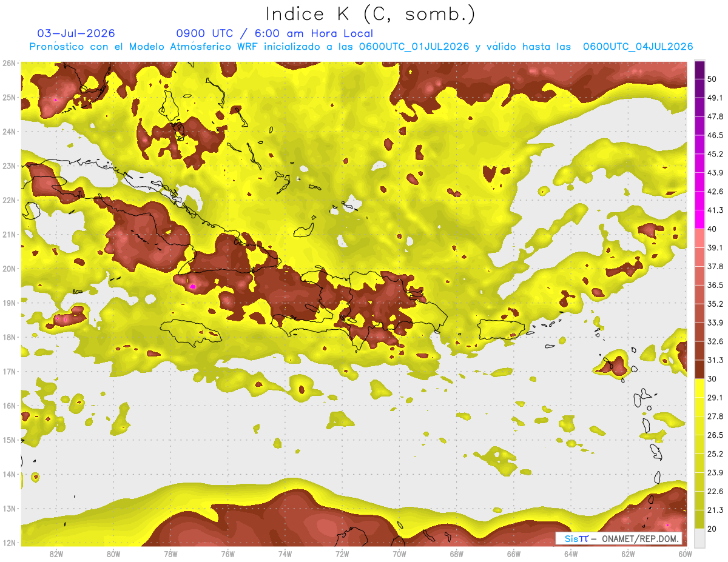Click latitude label '22N'
This screenshot has width=728, height=562.
click(x=10, y=200)
